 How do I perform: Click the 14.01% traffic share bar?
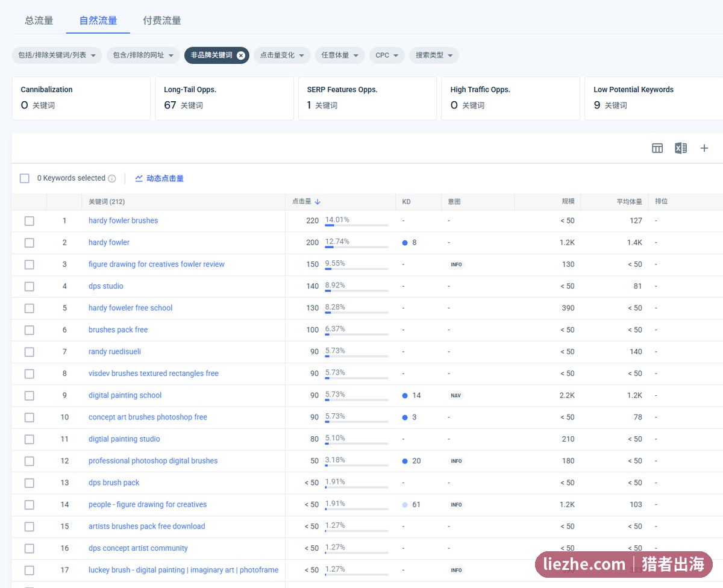pyautogui.click(x=357, y=225)
